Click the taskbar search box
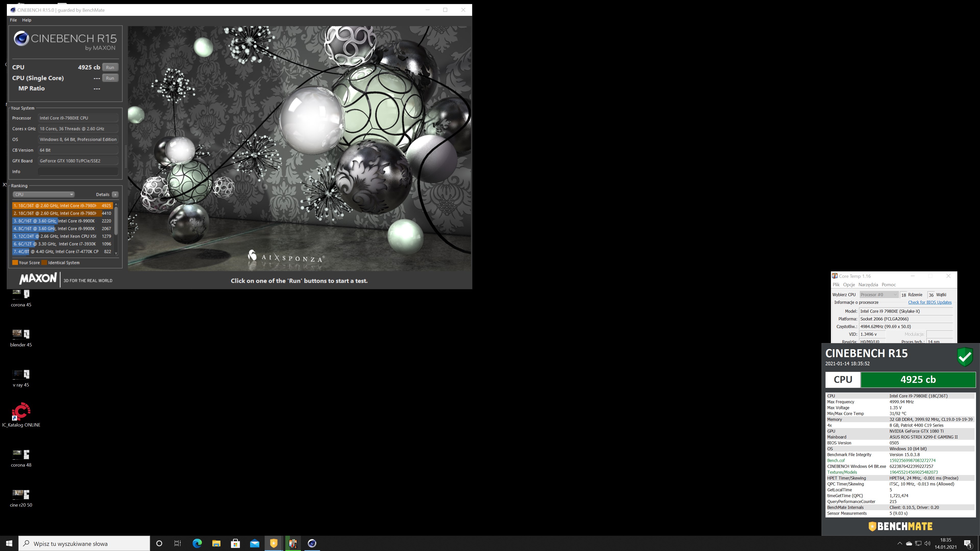This screenshot has width=980, height=551. click(x=84, y=543)
